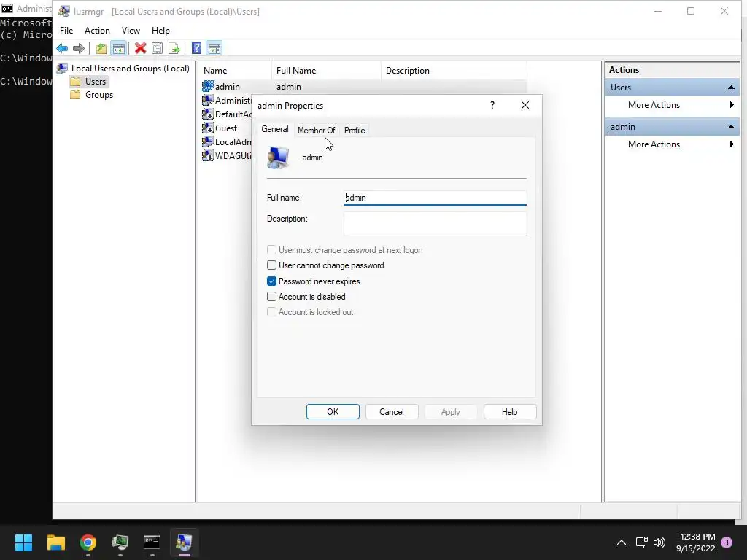Switch to the Member Of tab
This screenshot has width=747, height=560.
(x=316, y=130)
